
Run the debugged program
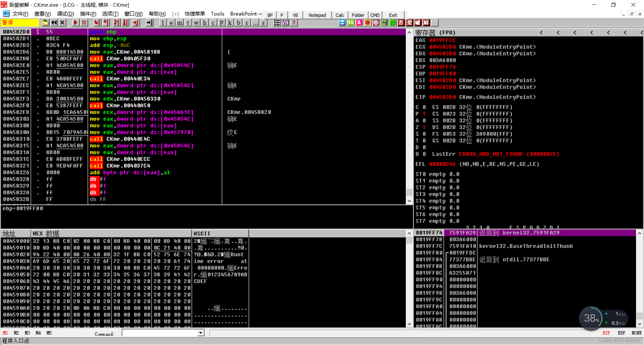click(75, 22)
